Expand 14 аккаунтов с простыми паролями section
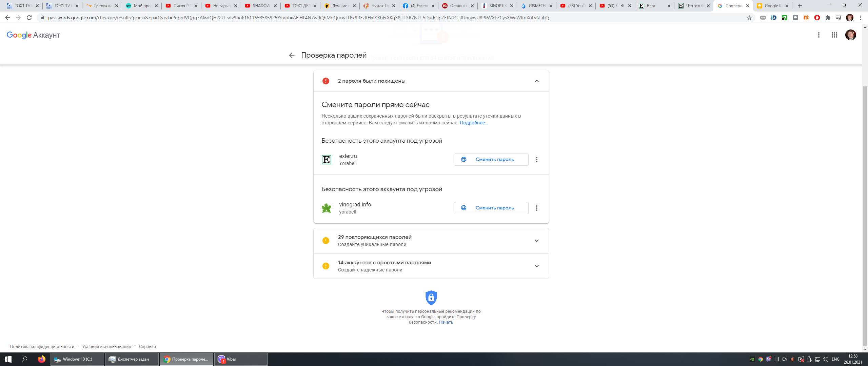This screenshot has height=366, width=868. pos(536,266)
